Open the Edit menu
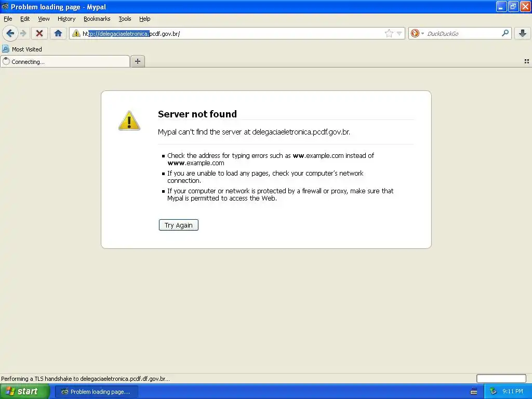 25,19
